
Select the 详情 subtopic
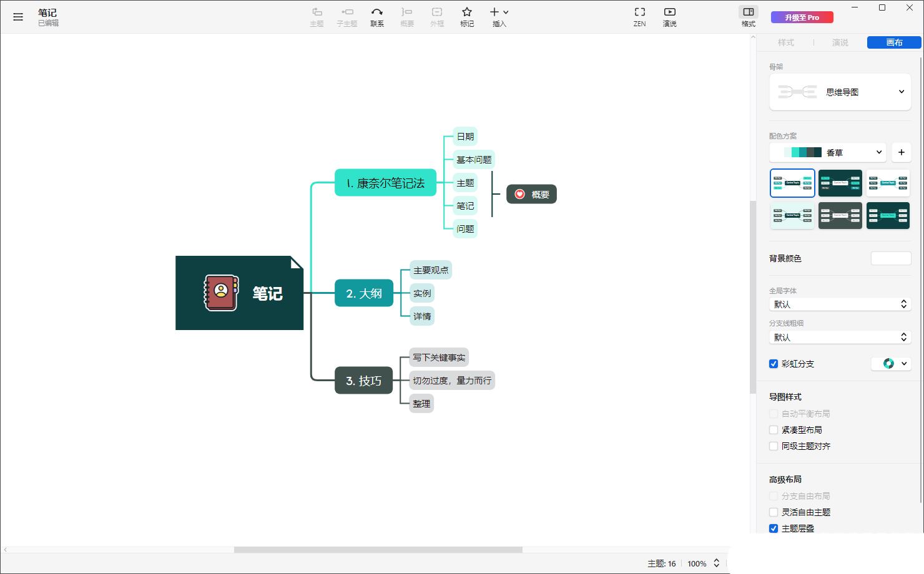click(x=422, y=316)
